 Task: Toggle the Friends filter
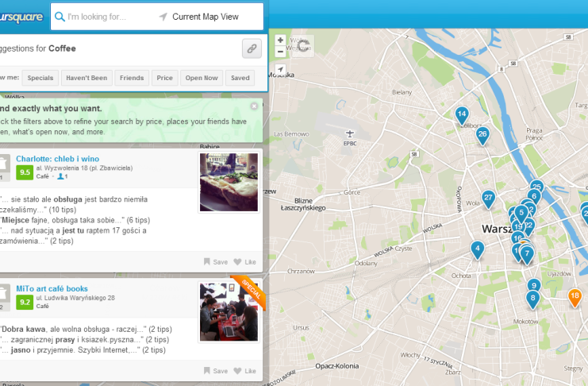click(132, 78)
